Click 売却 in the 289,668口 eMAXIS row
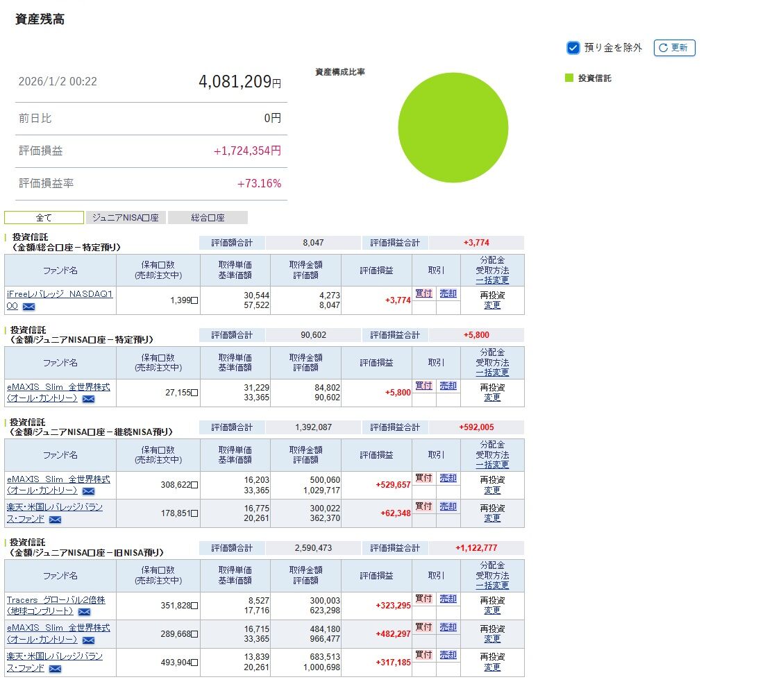 (x=448, y=627)
